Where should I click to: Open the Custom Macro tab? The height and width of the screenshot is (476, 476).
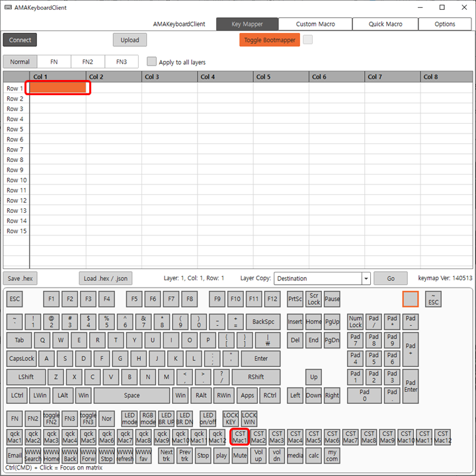[x=315, y=24]
